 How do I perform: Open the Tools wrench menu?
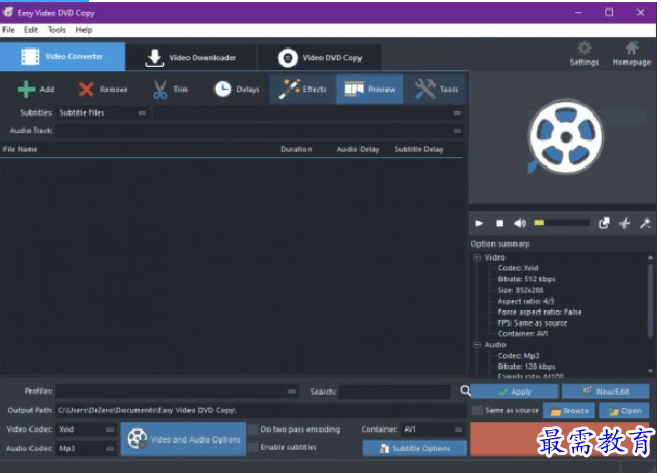(436, 89)
